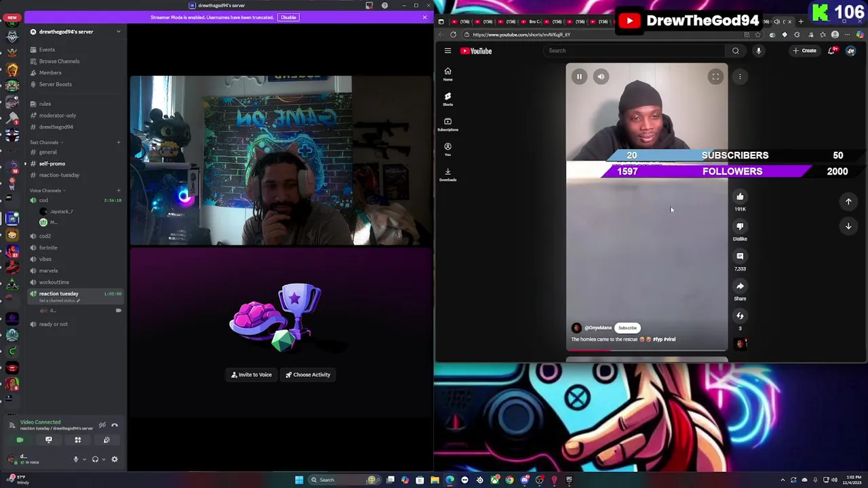Go to YouTube Home in sidebar
The width and height of the screenshot is (868, 488).
(x=448, y=74)
